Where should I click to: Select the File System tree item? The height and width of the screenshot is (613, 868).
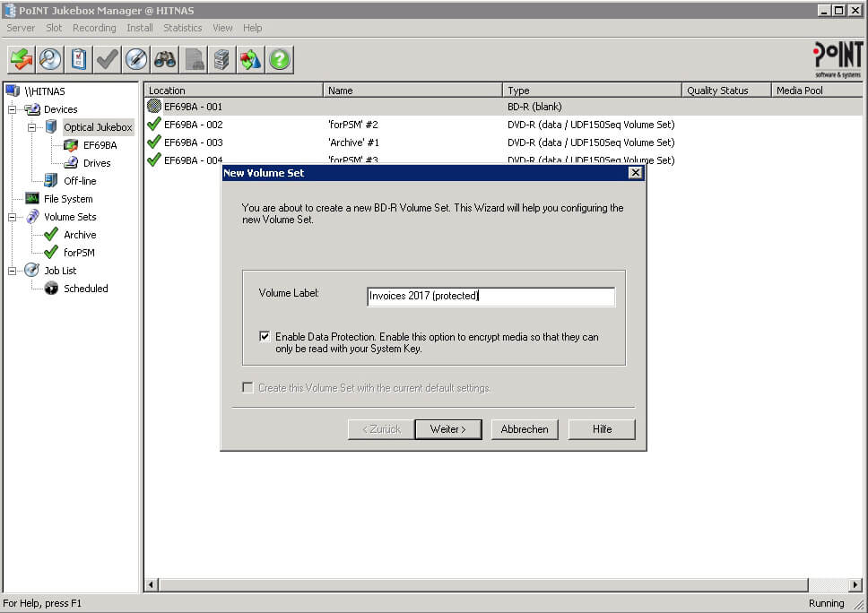(68, 199)
